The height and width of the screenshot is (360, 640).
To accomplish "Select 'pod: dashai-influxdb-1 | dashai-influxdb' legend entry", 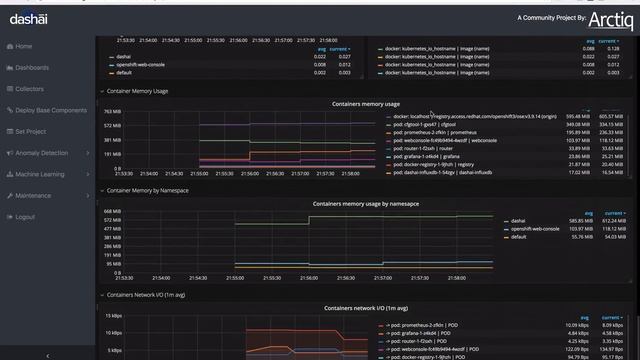I will tap(442, 172).
